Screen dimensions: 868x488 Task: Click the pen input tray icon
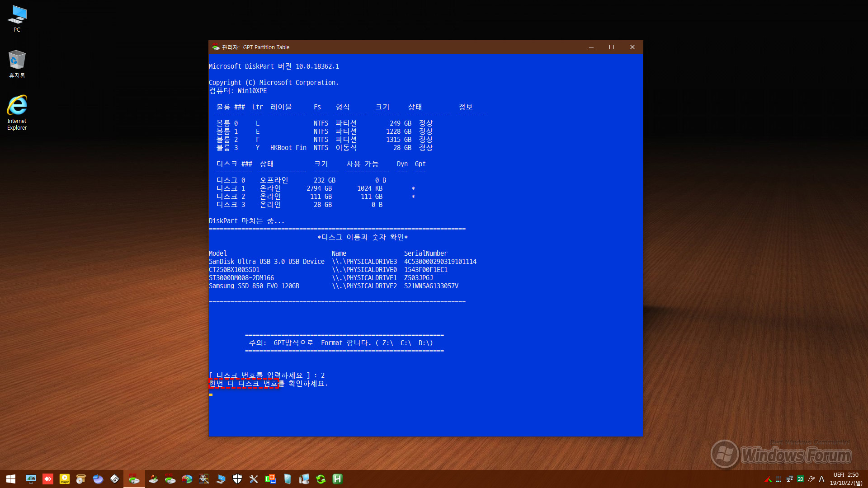tap(811, 479)
